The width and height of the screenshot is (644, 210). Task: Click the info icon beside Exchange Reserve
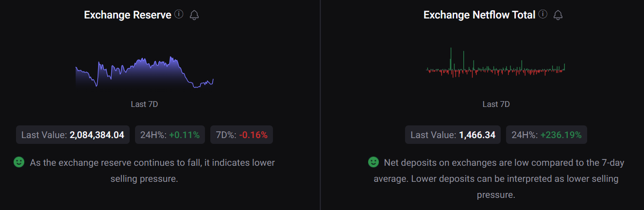[x=179, y=15]
